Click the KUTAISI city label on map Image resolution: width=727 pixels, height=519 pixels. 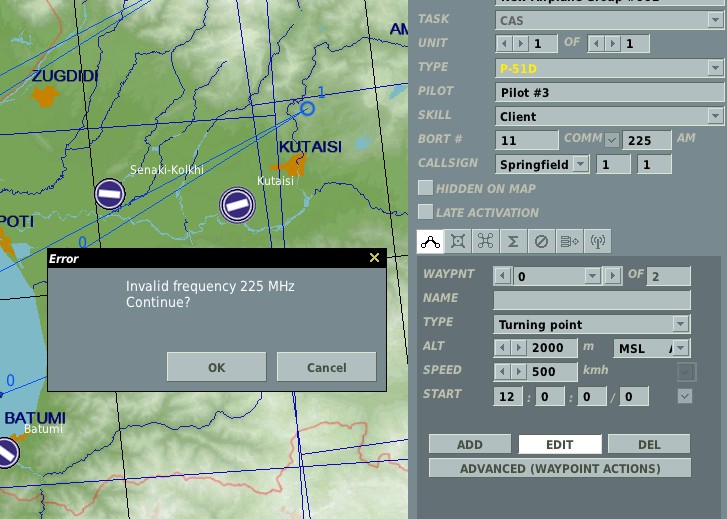pos(310,147)
